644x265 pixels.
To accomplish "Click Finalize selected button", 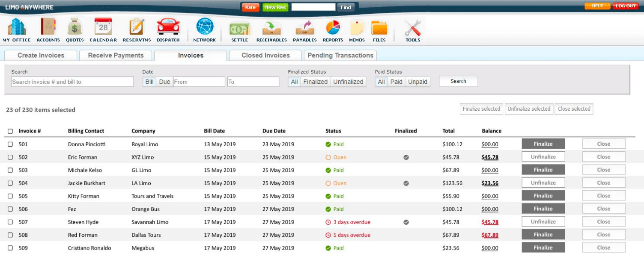I will tap(481, 109).
